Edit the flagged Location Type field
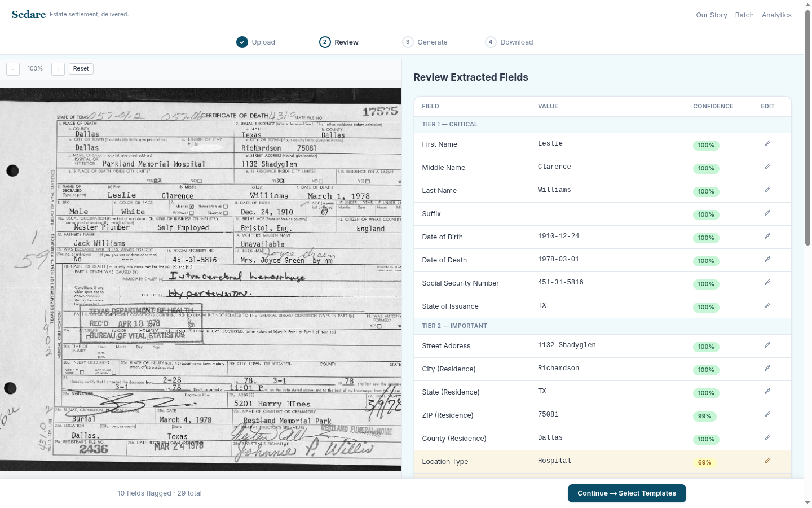812x508 pixels. click(767, 461)
